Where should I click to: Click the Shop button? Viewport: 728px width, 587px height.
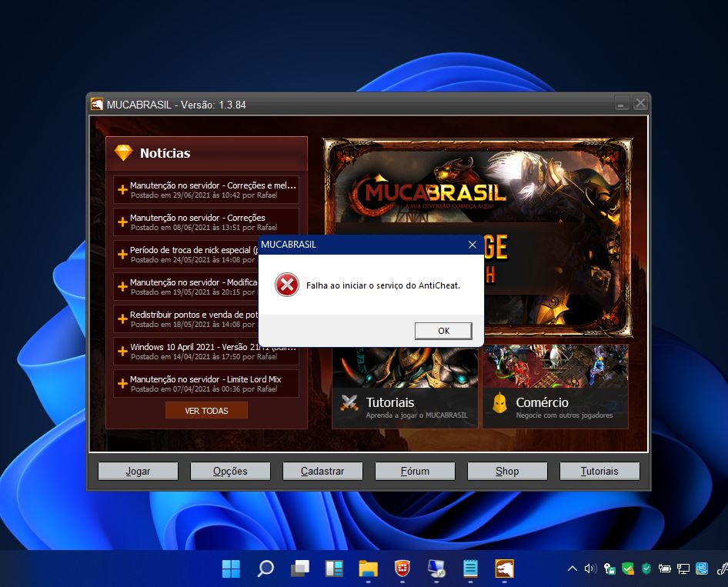(507, 471)
